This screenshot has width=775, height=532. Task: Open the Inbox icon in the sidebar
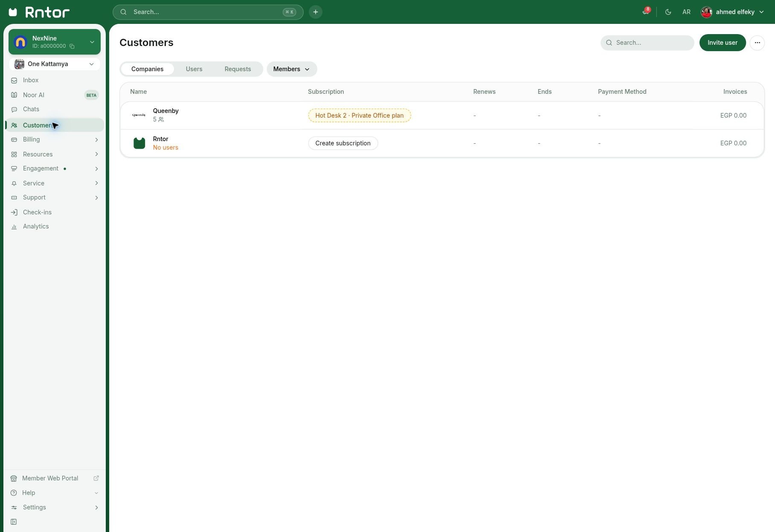[14, 81]
